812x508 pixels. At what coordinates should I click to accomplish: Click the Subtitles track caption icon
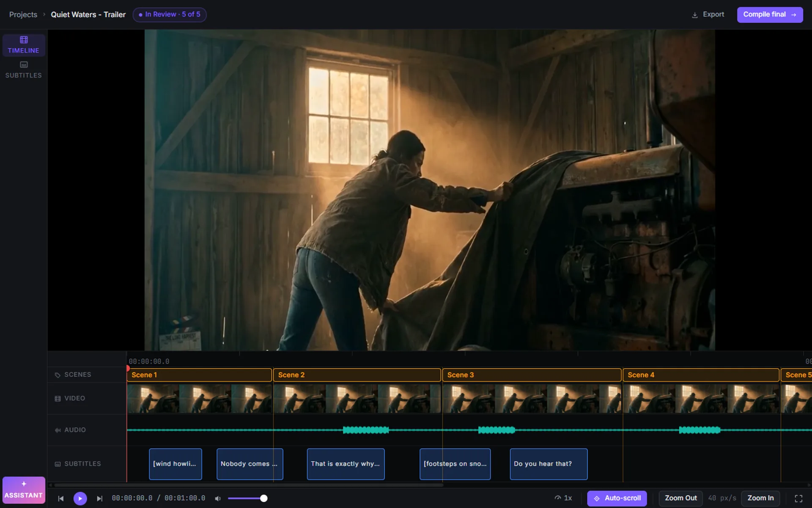58,464
